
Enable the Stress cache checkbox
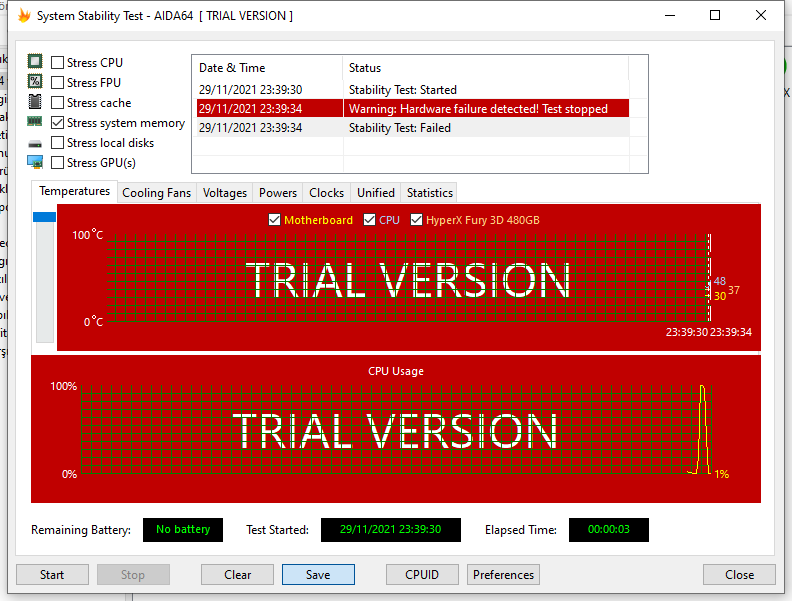[x=58, y=103]
